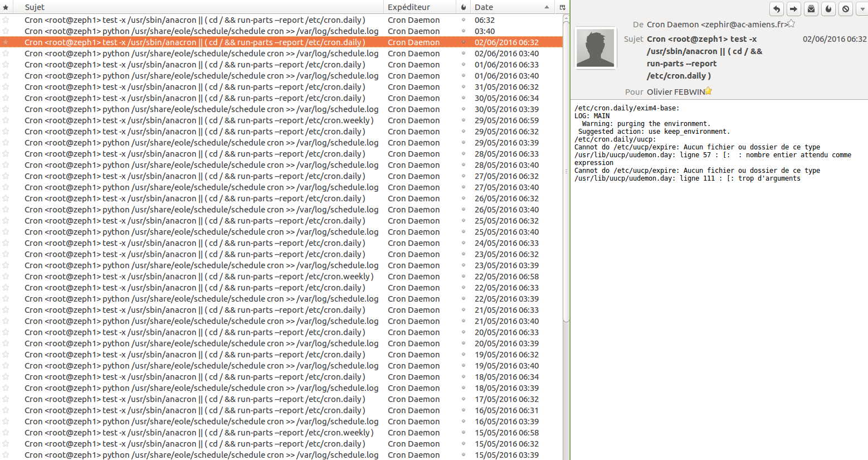868x460 pixels.
Task: Click the Reply arrow button
Action: [777, 9]
